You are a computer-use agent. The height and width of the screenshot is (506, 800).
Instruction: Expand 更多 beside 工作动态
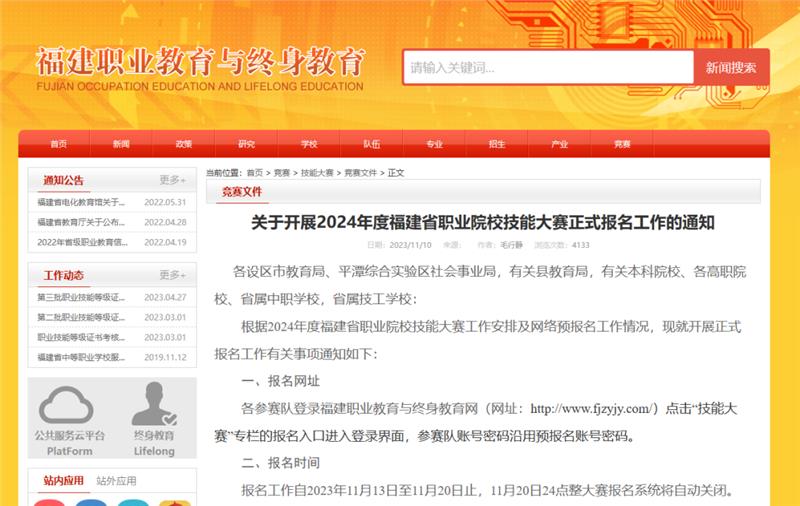click(x=172, y=275)
